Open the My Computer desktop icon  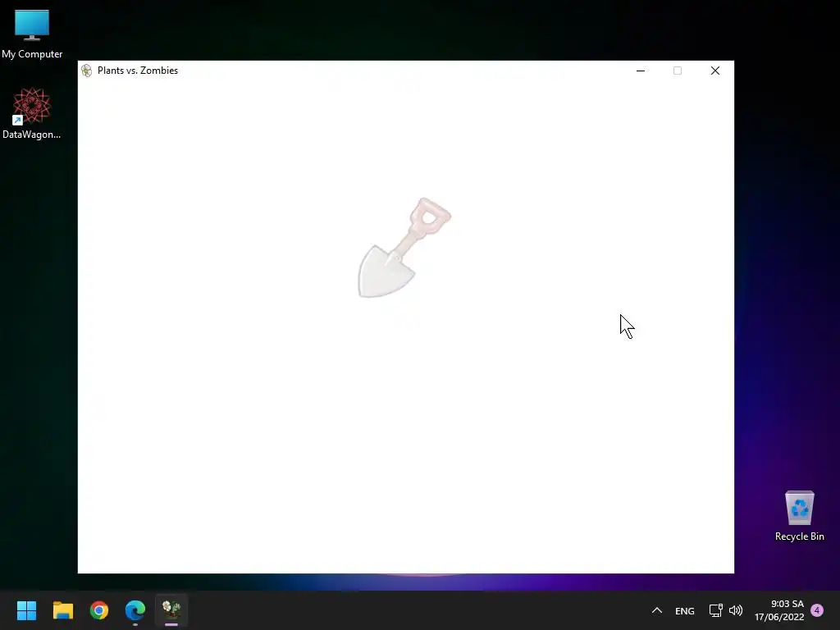tap(32, 34)
